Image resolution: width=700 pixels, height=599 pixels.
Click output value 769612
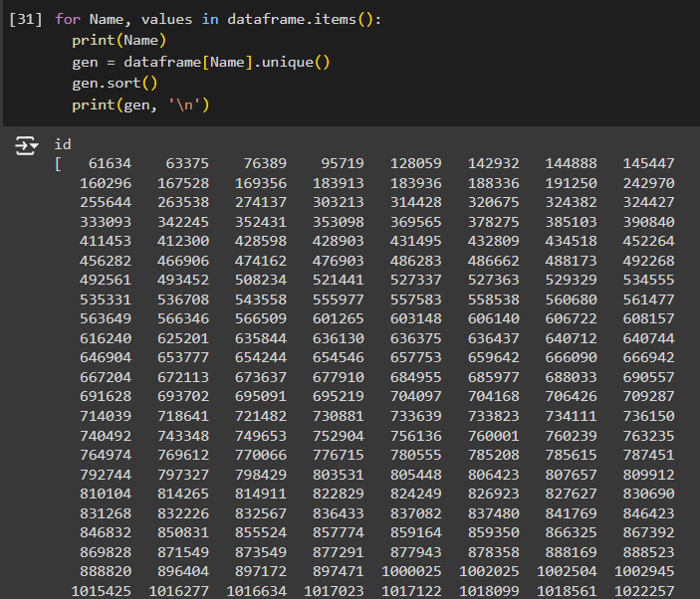(x=183, y=455)
